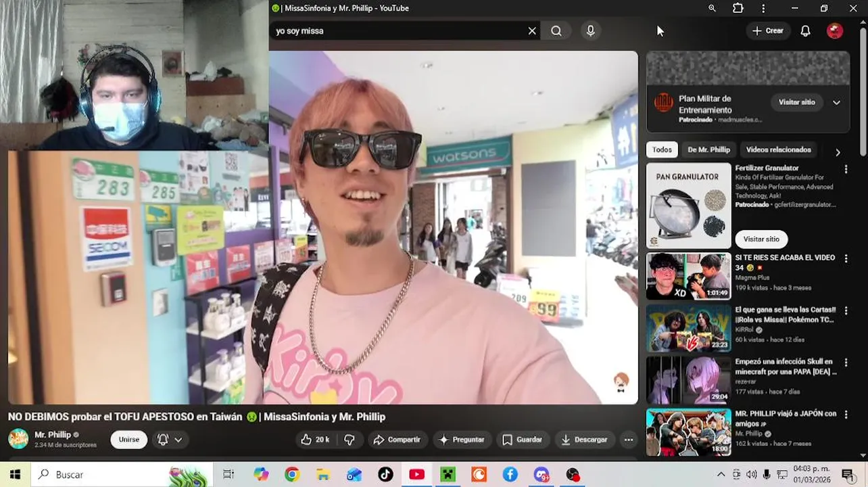The image size is (868, 487).
Task: Open the account avatar menu
Action: 835,31
